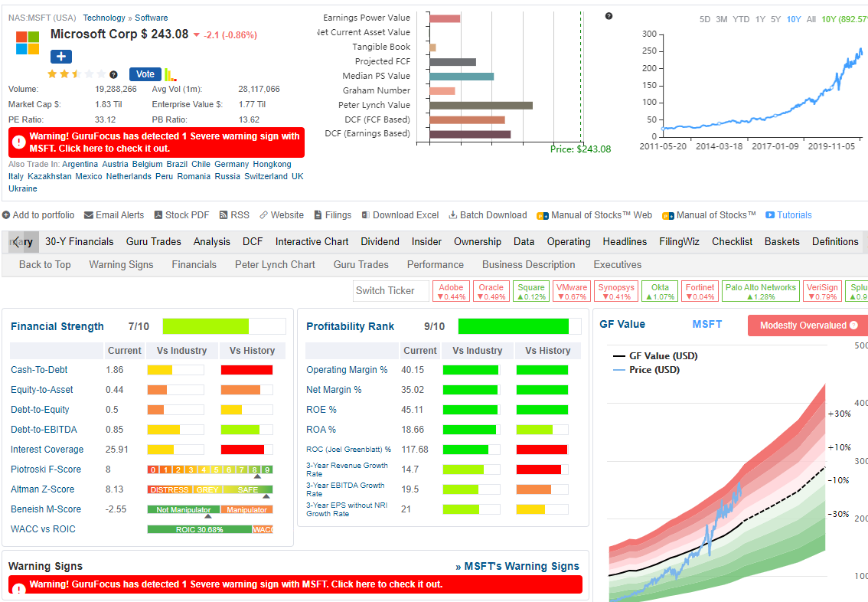
Task: Select the 5Y chart range
Action: [775, 19]
